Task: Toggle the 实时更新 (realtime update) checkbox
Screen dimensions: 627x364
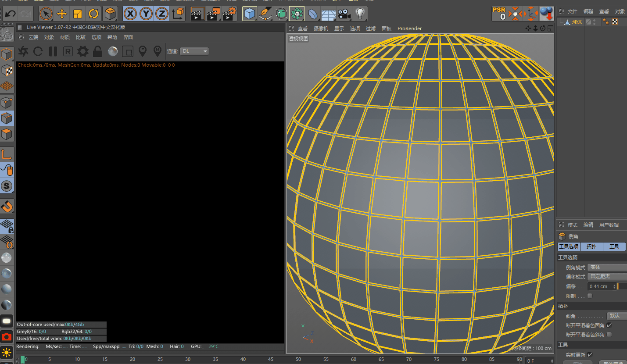Action: [590, 354]
